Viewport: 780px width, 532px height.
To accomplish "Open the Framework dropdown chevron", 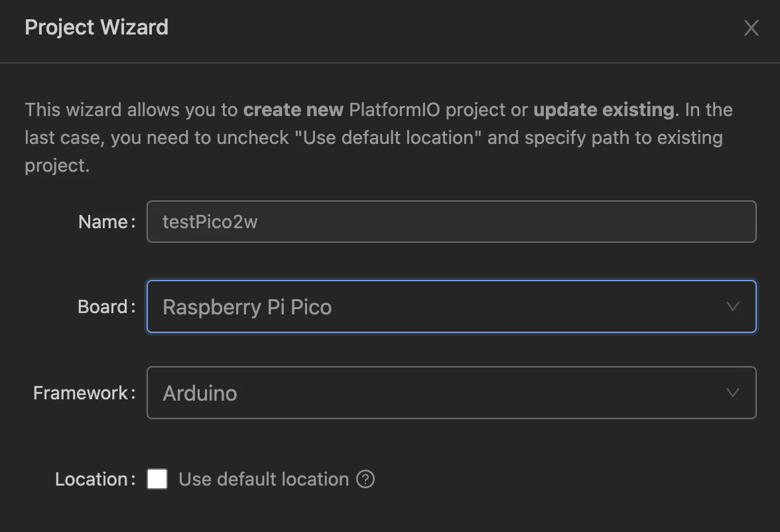I will click(733, 393).
